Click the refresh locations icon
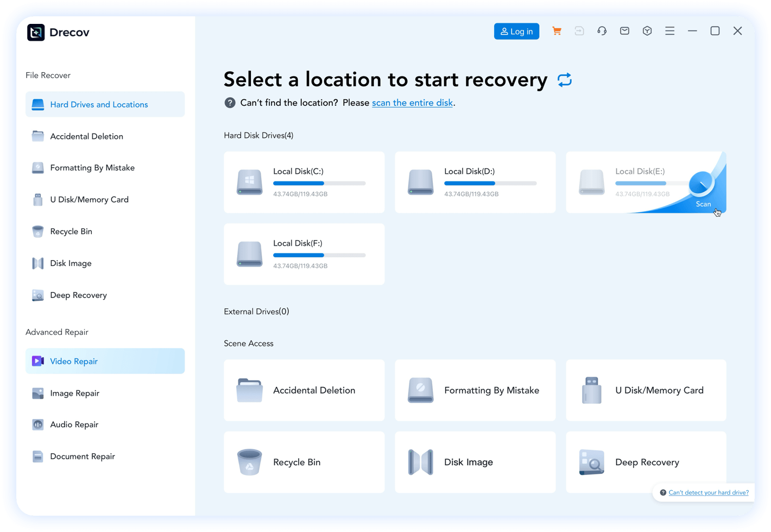The height and width of the screenshot is (532, 771). tap(565, 80)
